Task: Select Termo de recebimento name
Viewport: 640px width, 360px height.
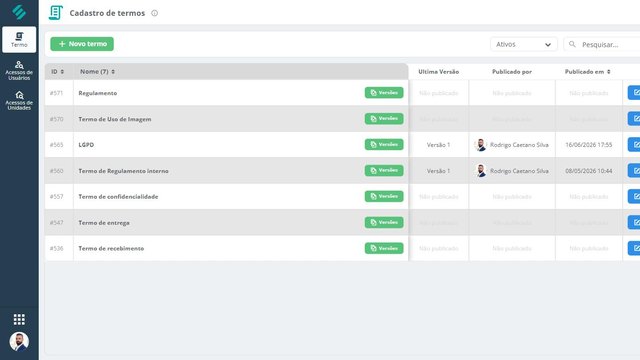Action: pos(111,249)
